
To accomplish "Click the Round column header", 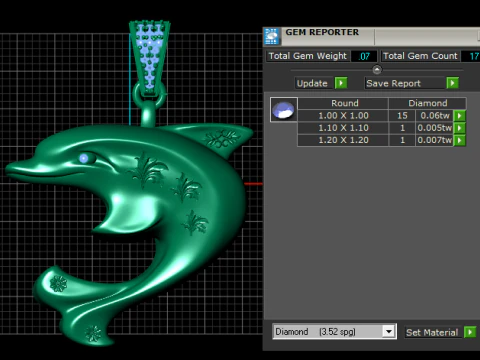I will point(343,103).
